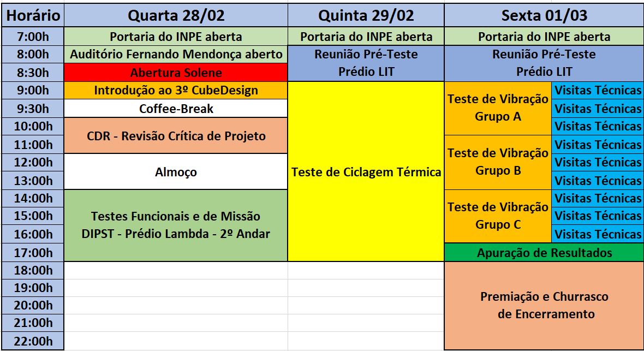Image resolution: width=644 pixels, height=351 pixels.
Task: Select Teste de Vibração Grupo B cell
Action: pyautogui.click(x=498, y=162)
